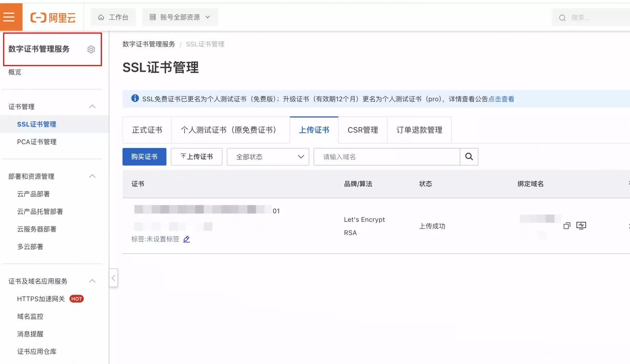Click the 数字证书管理服务 sidebar title
This screenshot has width=630, height=364.
click(39, 49)
